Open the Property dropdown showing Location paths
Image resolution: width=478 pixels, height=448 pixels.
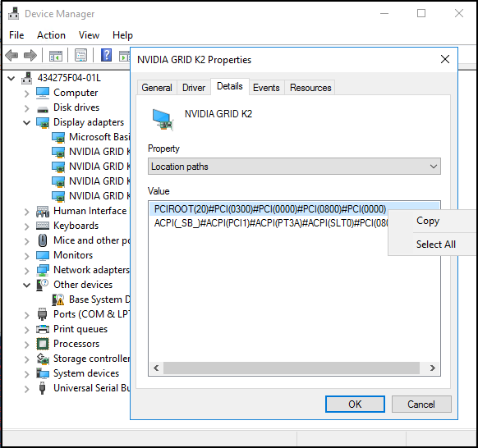click(294, 167)
